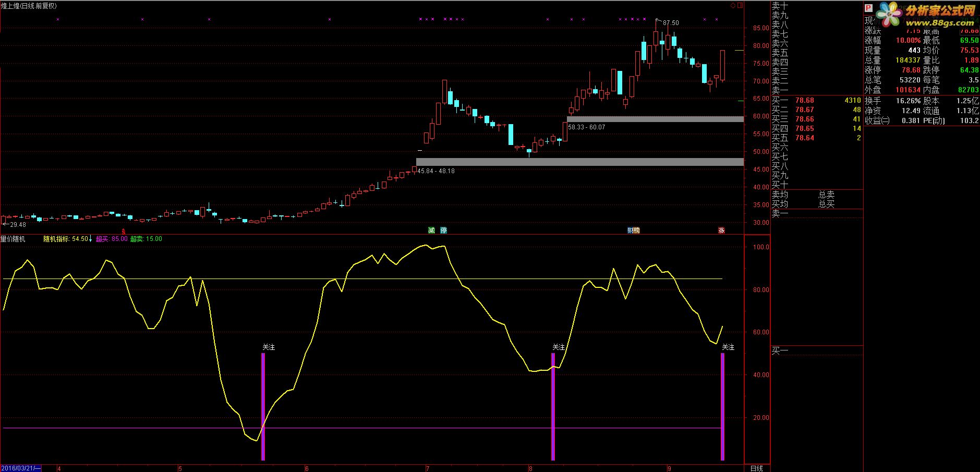Select the gap zone labeled 45.84 - 48.18
The height and width of the screenshot is (472, 980).
(x=580, y=162)
